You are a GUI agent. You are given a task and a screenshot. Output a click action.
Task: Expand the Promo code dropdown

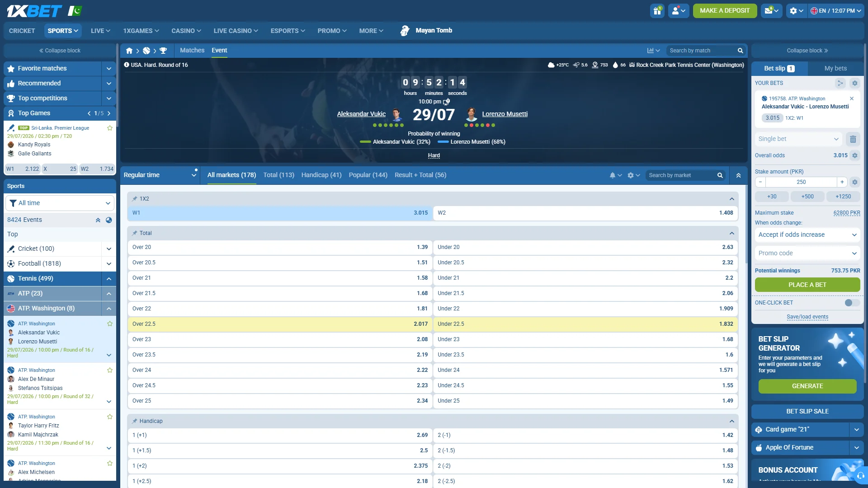pyautogui.click(x=807, y=253)
